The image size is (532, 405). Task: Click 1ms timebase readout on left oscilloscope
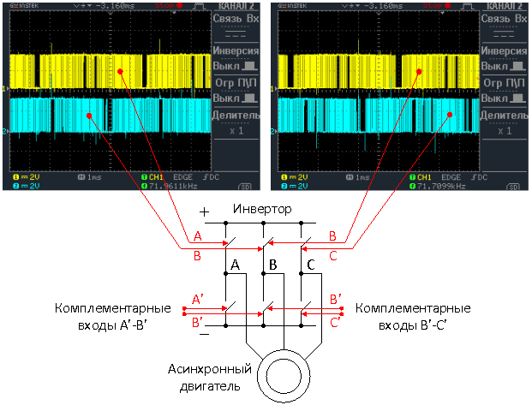coord(90,177)
